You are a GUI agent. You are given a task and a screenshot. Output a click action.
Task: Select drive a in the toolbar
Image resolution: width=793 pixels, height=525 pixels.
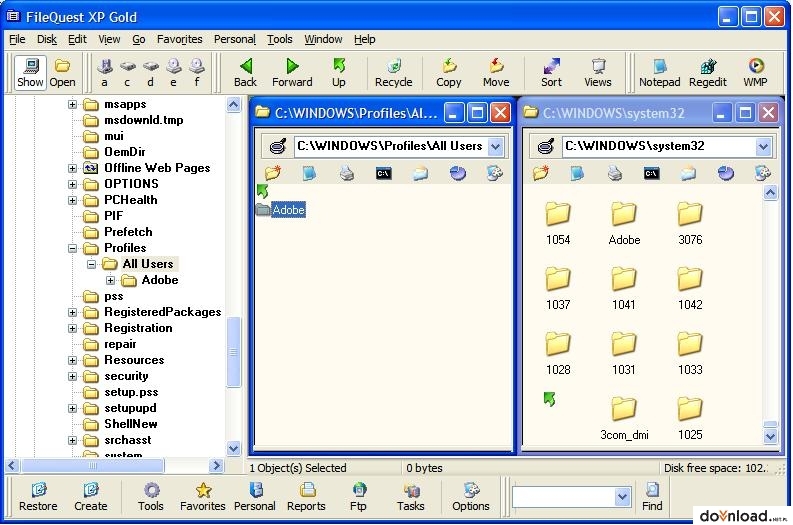pyautogui.click(x=105, y=73)
